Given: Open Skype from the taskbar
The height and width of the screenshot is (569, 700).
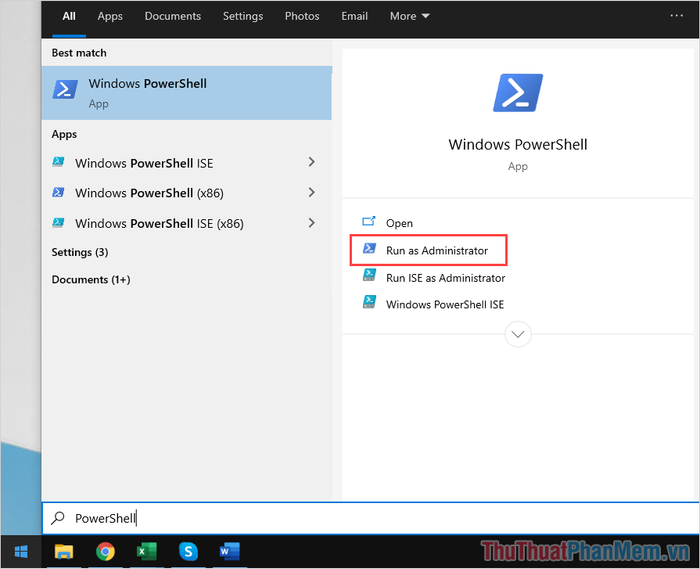Looking at the screenshot, I should coord(188,551).
